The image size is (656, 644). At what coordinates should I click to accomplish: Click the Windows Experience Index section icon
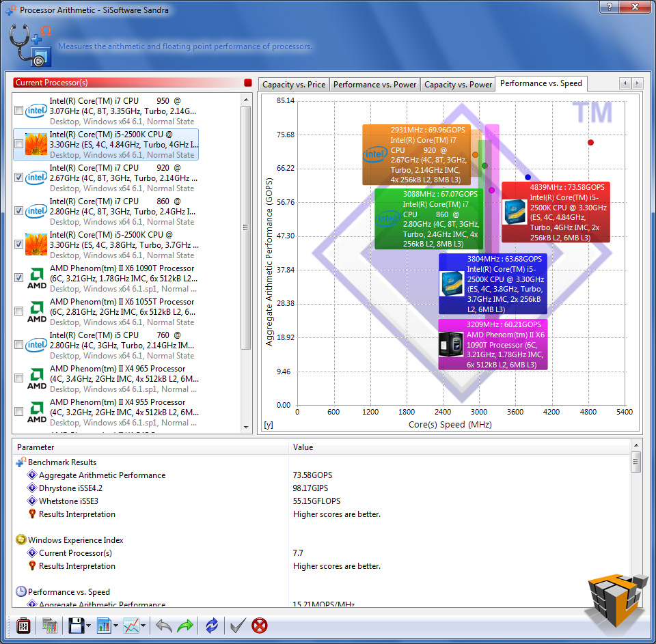21,540
